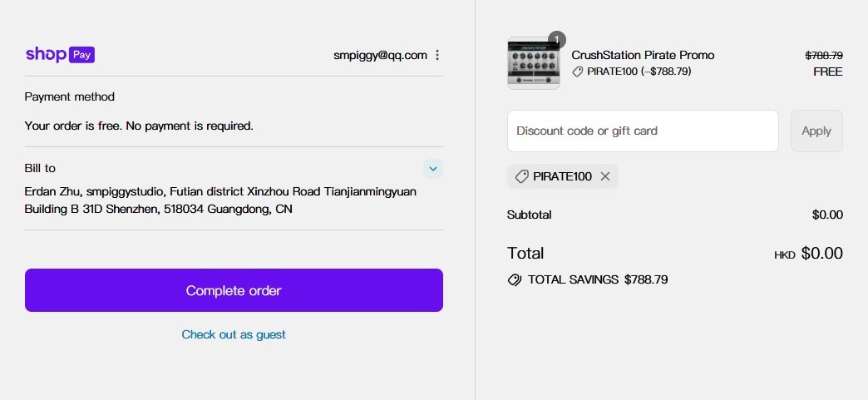Screen dimensions: 868x400
Task: Click the purple Pay badge in logo
Action: pos(81,55)
